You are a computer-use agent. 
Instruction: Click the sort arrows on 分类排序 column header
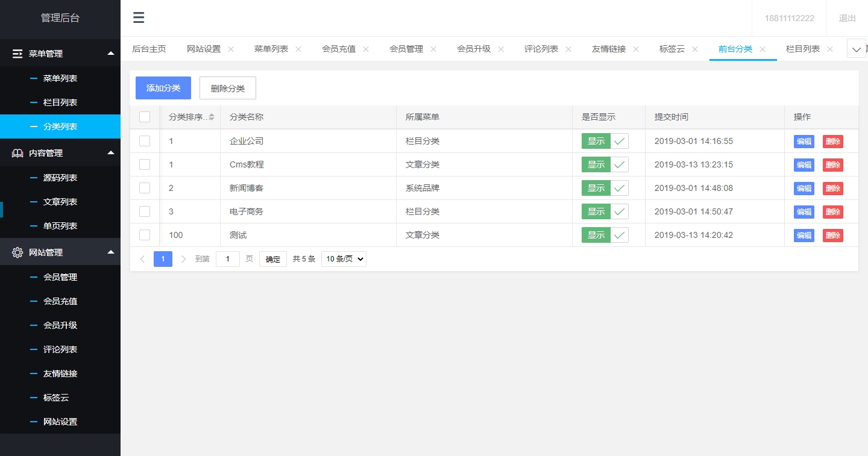(212, 116)
